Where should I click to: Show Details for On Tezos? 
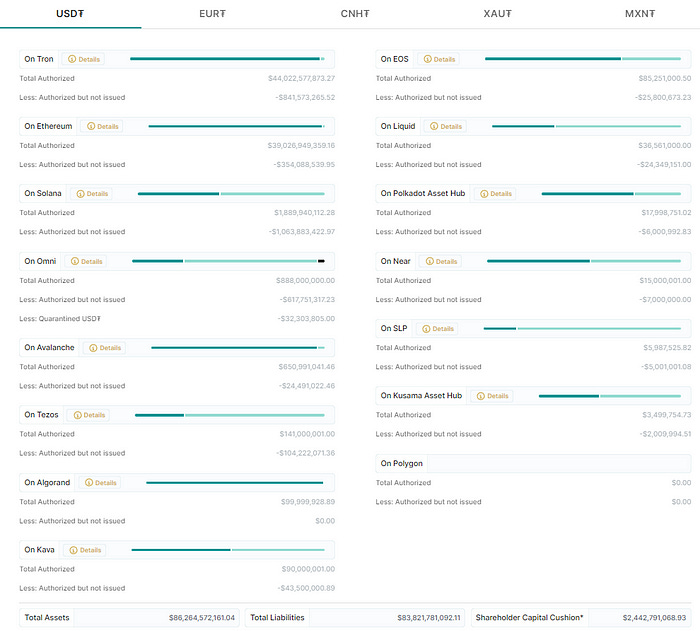coord(88,415)
